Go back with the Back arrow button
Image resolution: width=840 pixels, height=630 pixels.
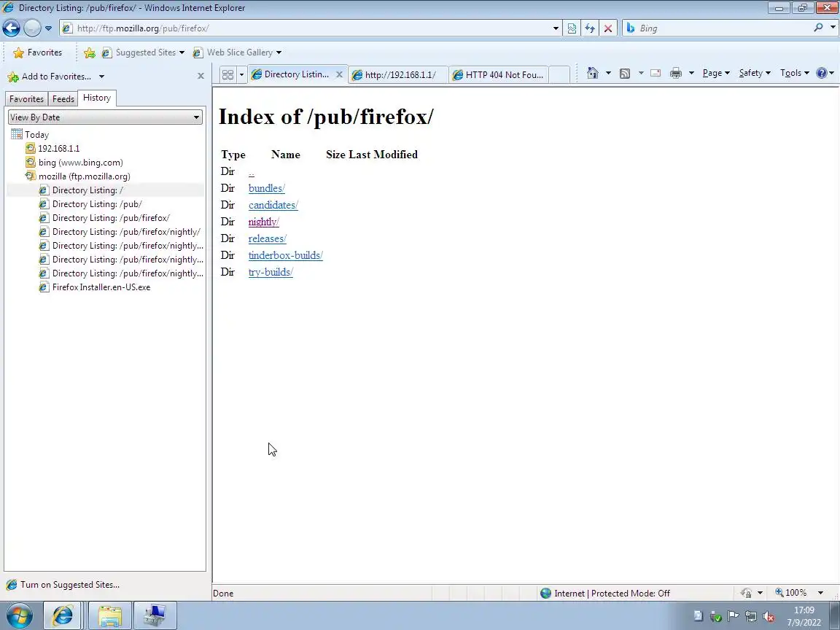[11, 28]
